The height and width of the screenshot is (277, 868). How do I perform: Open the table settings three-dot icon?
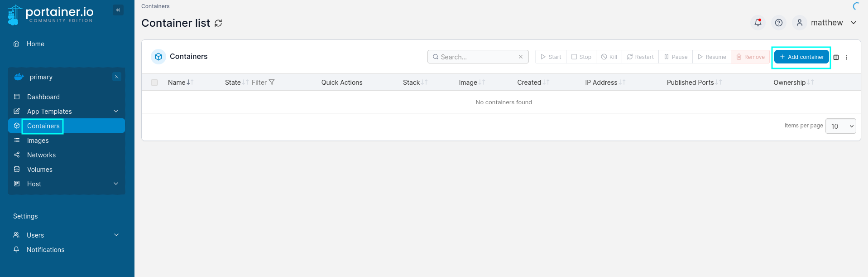click(846, 57)
